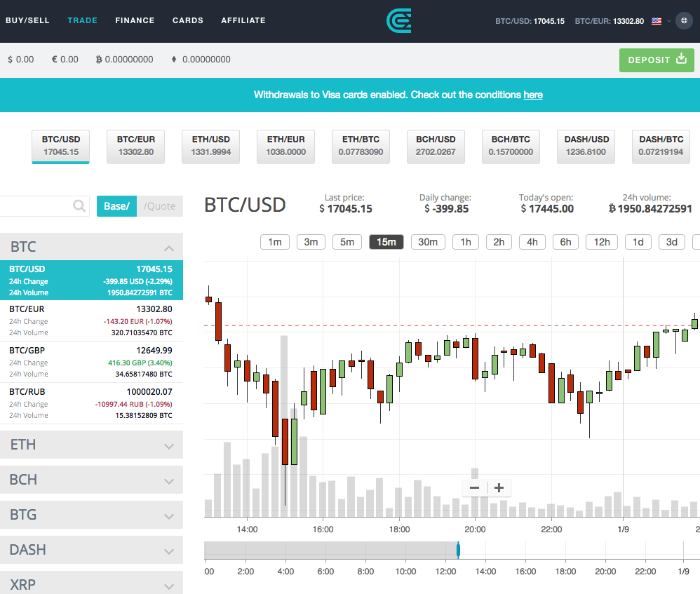Open Visa withdrawal conditions 'here' link
This screenshot has width=700, height=594.
tap(533, 95)
